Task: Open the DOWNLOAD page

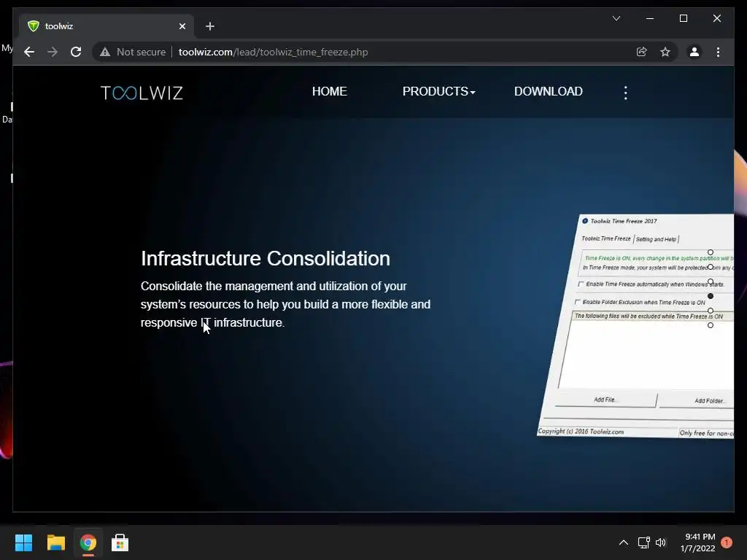Action: 548,91
